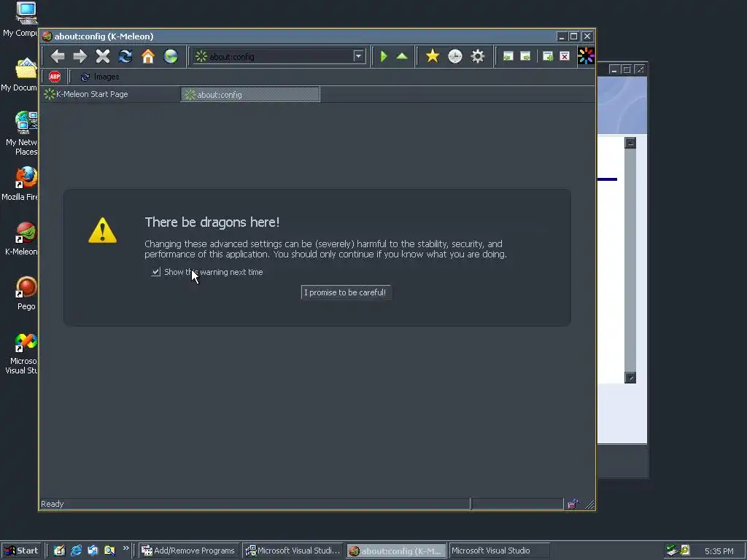Click the colorful K-Meleon throbber icon
Screen dimensions: 747x560
(x=586, y=56)
